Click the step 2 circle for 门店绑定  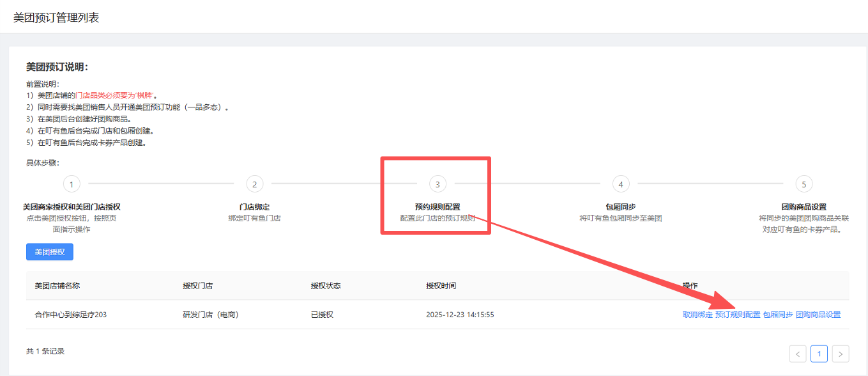coord(254,184)
